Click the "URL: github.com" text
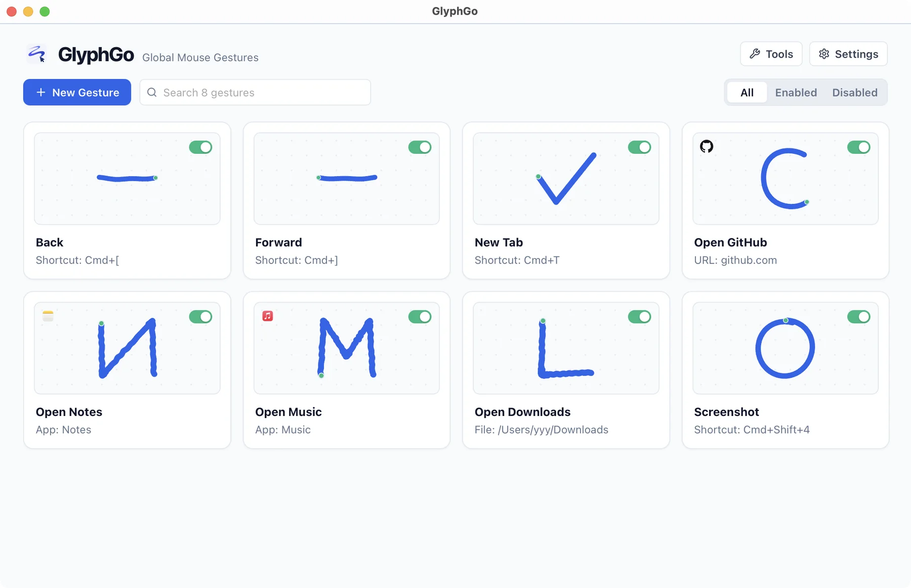 pyautogui.click(x=735, y=260)
